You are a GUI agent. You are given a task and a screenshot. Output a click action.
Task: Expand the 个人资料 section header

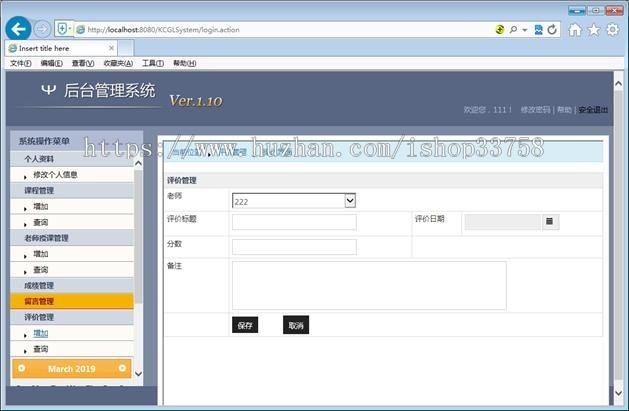(72, 159)
